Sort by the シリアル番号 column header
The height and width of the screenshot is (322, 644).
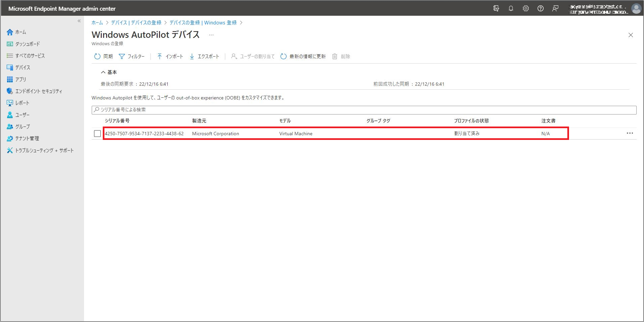coord(117,120)
